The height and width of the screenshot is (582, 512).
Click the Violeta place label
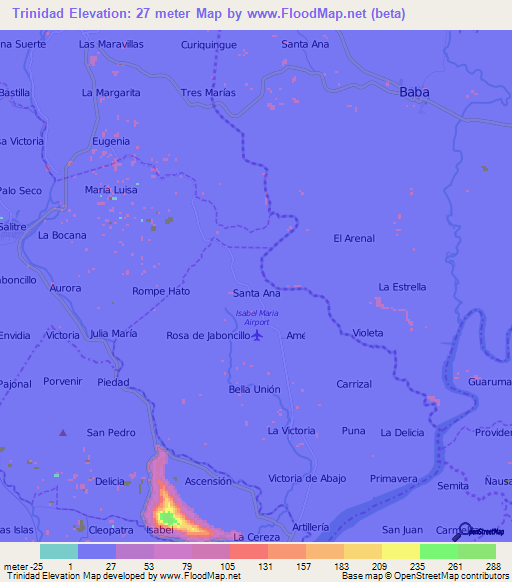(x=368, y=333)
